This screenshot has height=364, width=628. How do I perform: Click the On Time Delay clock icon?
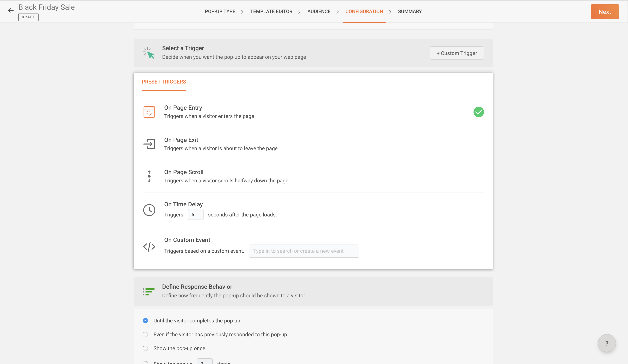pyautogui.click(x=149, y=210)
